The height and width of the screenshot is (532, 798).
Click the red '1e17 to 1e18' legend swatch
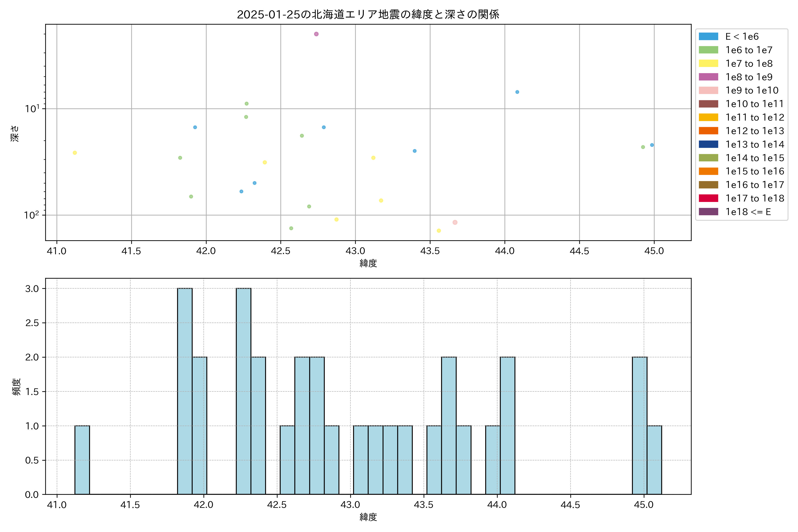[x=708, y=198]
